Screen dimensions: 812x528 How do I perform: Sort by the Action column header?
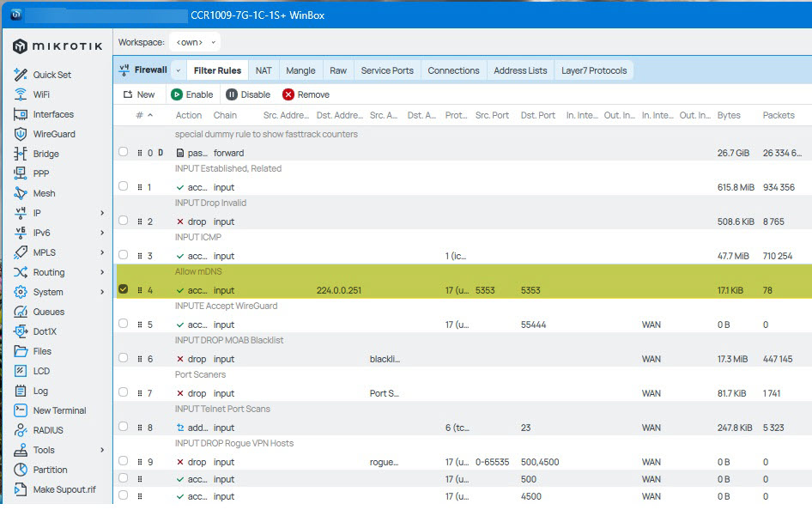tap(189, 115)
